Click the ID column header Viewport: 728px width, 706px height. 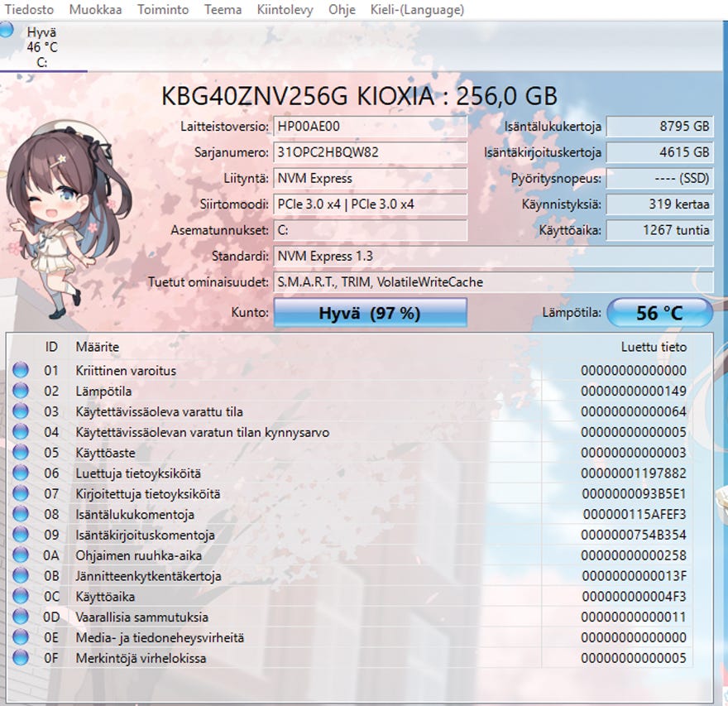tap(51, 347)
